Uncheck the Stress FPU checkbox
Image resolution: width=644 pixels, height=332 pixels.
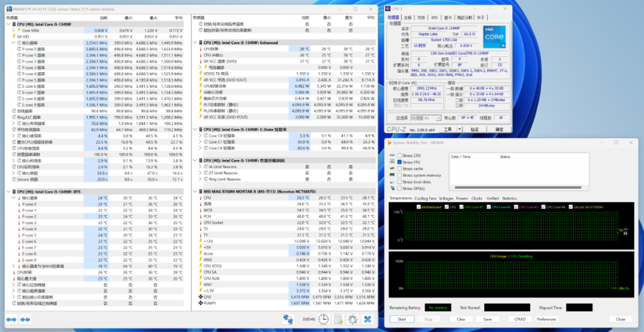(x=400, y=162)
